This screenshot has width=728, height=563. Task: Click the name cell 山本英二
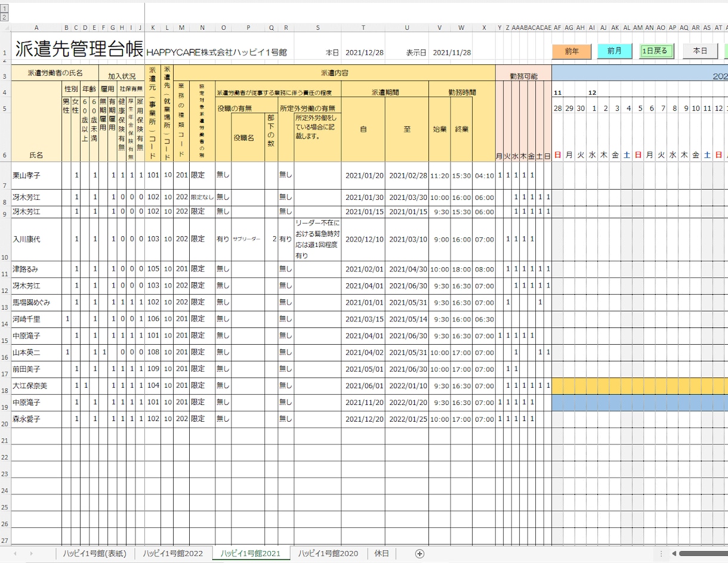(36, 352)
